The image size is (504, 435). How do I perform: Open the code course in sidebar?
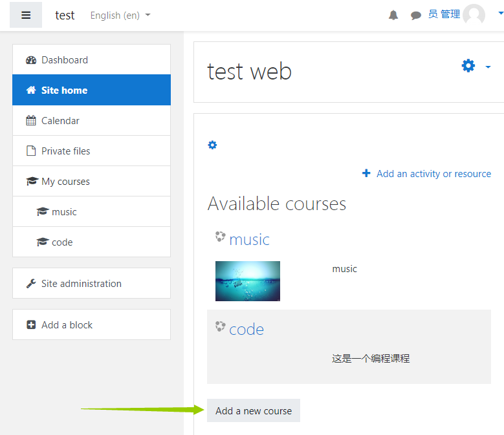point(62,242)
